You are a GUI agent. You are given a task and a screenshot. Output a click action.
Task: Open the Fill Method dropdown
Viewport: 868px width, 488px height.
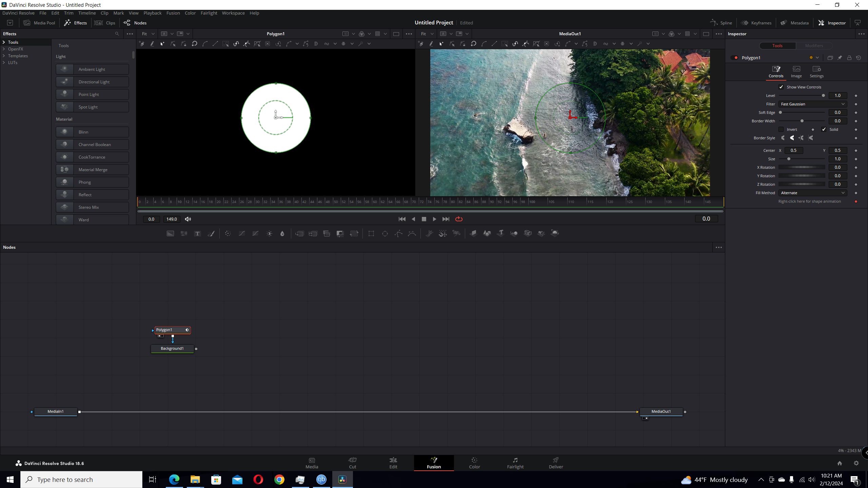812,193
